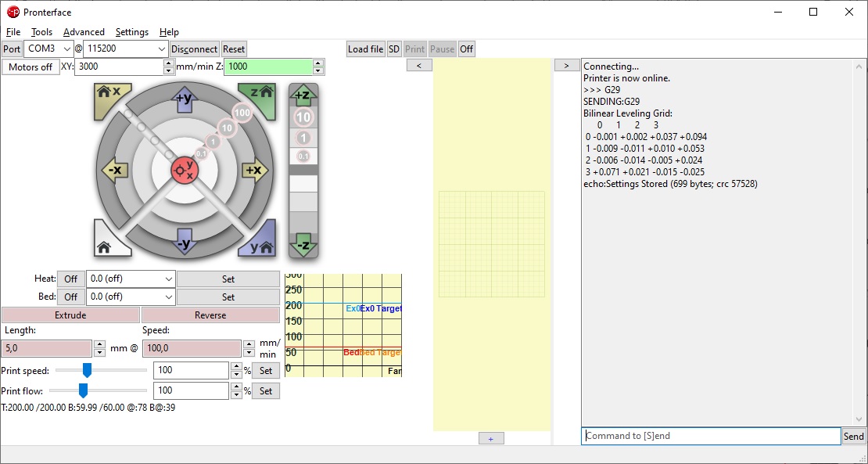
Task: Raise the nozzle with +Z arrow
Action: [303, 96]
